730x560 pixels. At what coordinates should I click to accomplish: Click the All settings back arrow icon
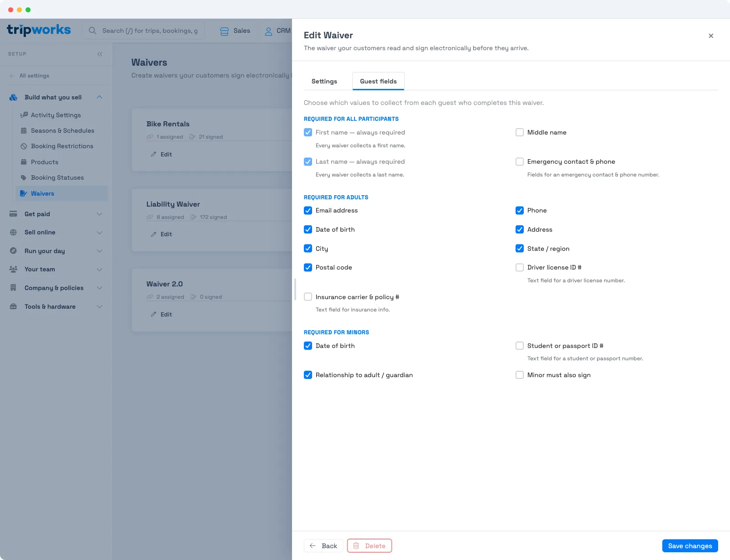click(12, 76)
